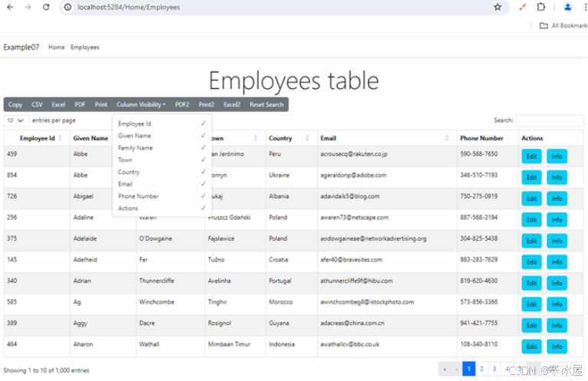Viewport: 588px width, 381px height.
Task: Sort by Email column arrows
Action: (447, 138)
